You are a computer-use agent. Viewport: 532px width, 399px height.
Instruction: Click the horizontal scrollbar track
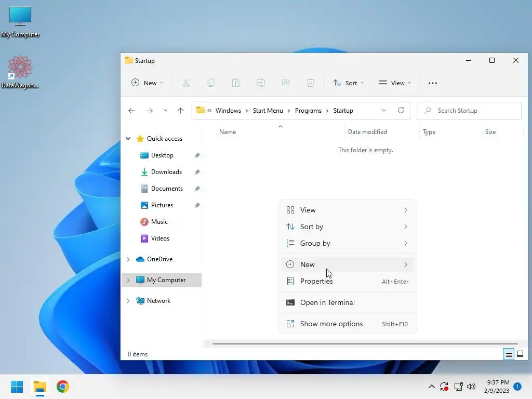tap(365, 344)
